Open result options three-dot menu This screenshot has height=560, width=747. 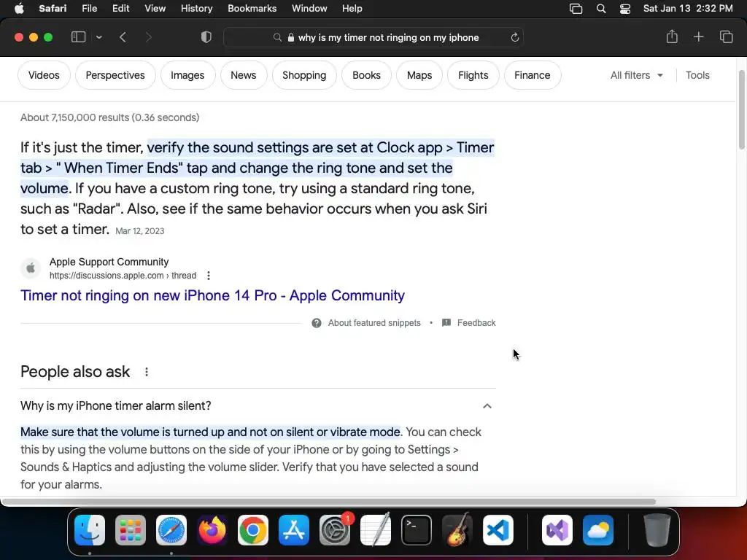pyautogui.click(x=208, y=275)
